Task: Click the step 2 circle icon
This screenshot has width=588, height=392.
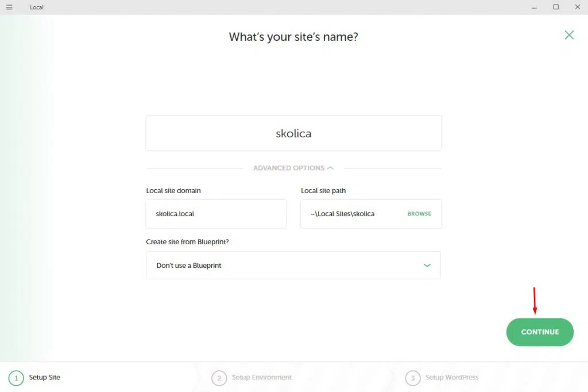Action: [219, 378]
